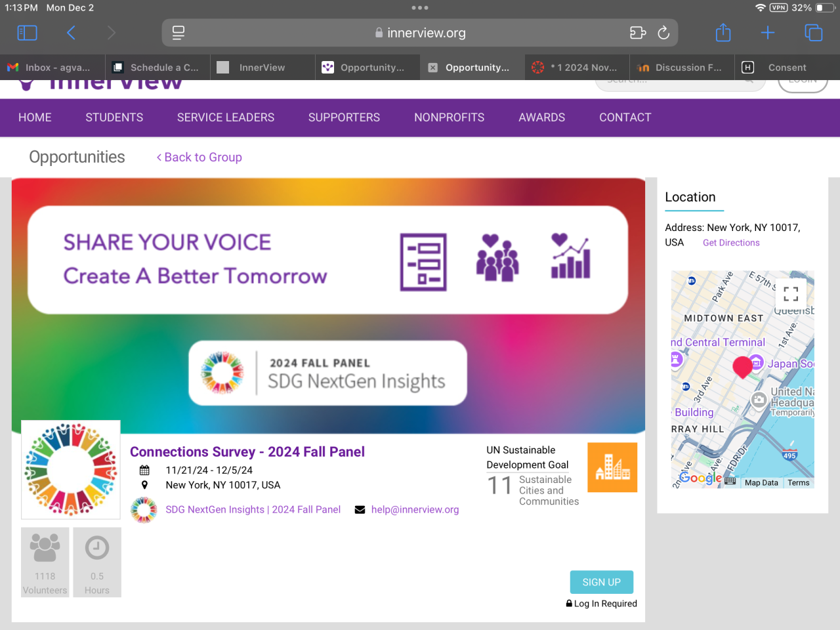The width and height of the screenshot is (840, 630).
Task: Click the Google logo on the map
Action: pyautogui.click(x=700, y=478)
